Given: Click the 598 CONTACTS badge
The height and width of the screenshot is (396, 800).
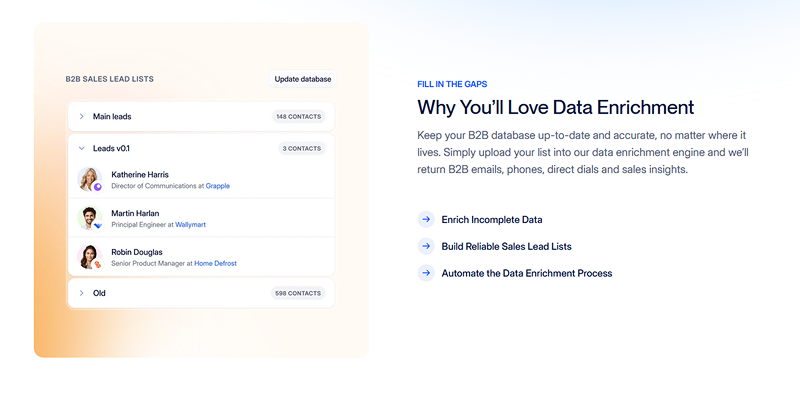Looking at the screenshot, I should coord(298,293).
